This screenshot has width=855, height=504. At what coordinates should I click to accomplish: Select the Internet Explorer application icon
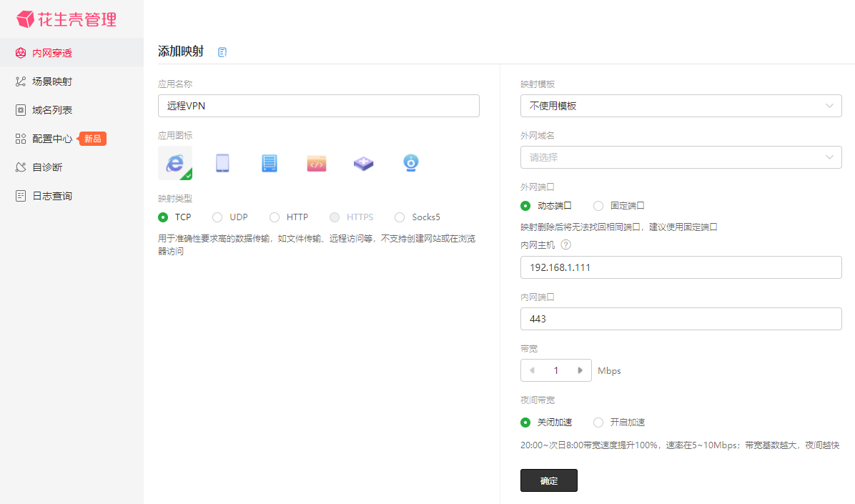175,163
